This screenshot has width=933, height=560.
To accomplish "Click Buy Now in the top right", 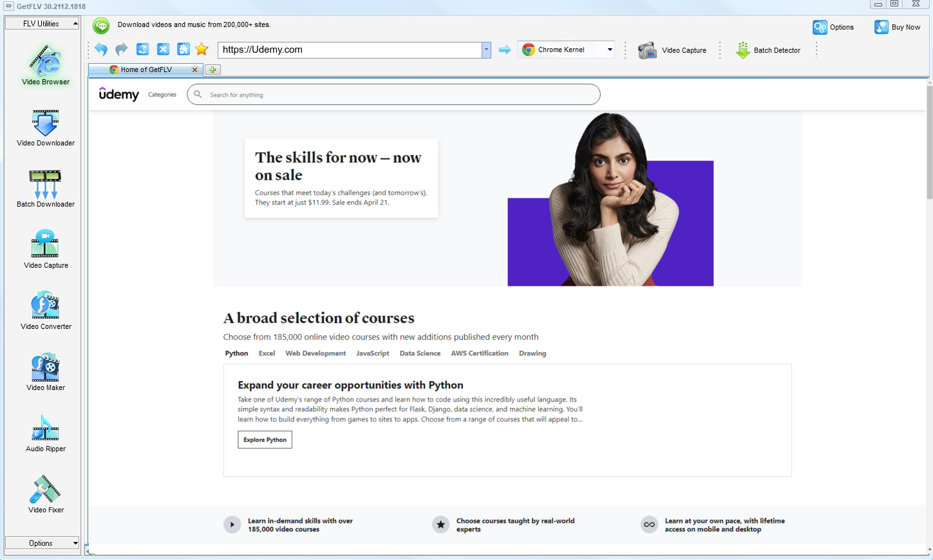I will click(897, 27).
